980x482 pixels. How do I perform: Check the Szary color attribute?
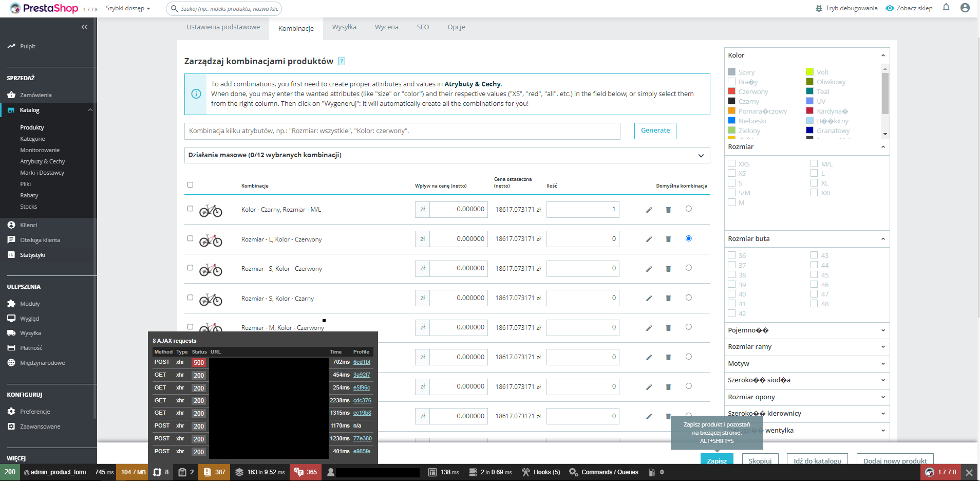[x=731, y=72]
